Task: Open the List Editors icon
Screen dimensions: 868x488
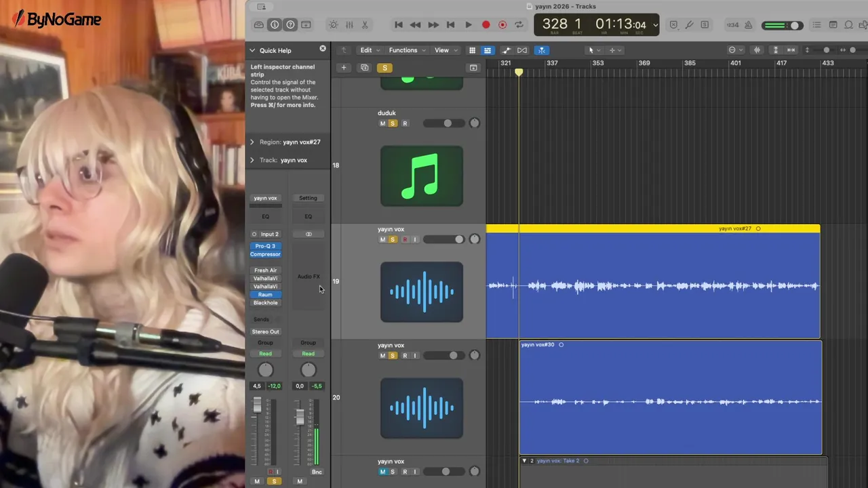Action: click(816, 25)
